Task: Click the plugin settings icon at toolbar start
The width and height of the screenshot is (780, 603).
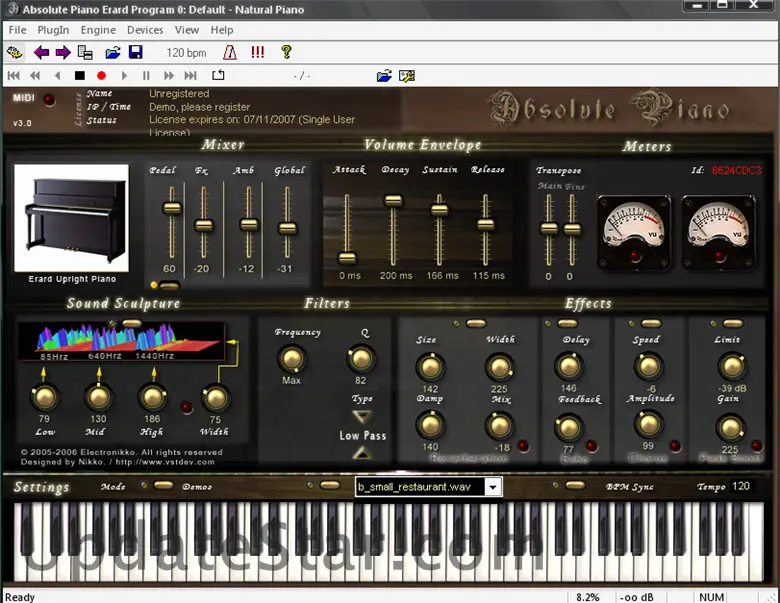Action: [14, 52]
